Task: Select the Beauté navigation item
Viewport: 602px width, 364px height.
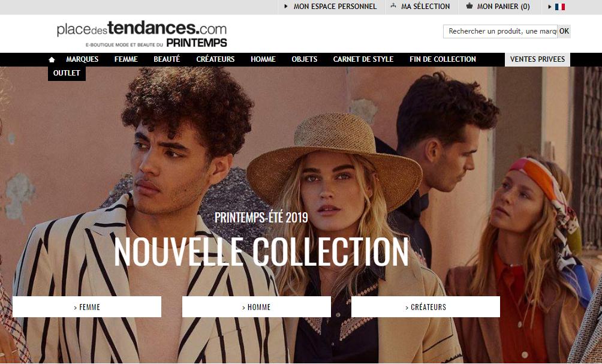Action: [167, 59]
